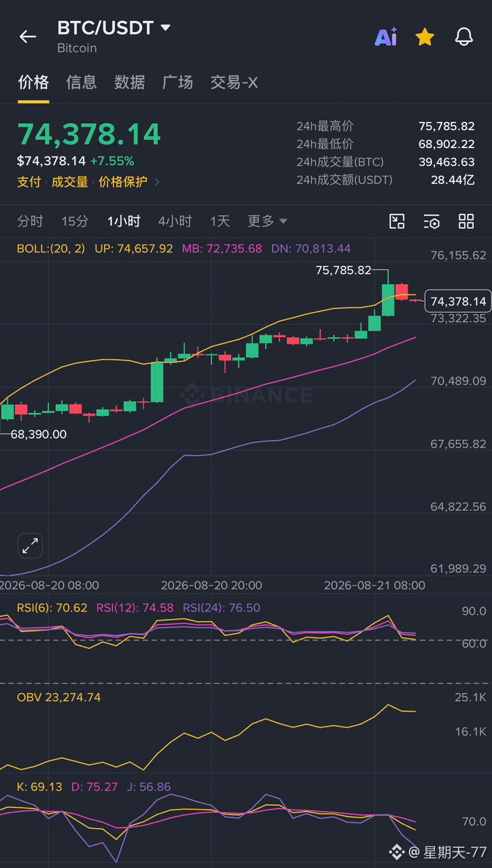Tap the MB: 72,735.68 value

point(222,249)
